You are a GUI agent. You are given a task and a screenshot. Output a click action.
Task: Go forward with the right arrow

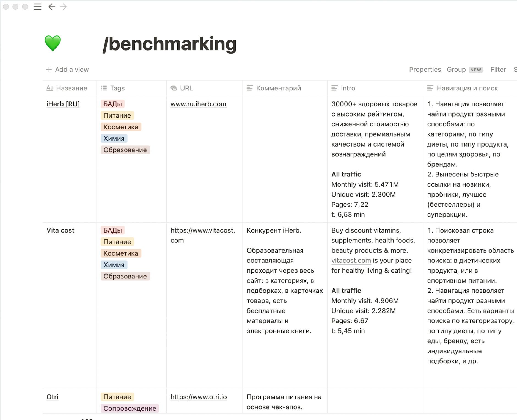[63, 7]
